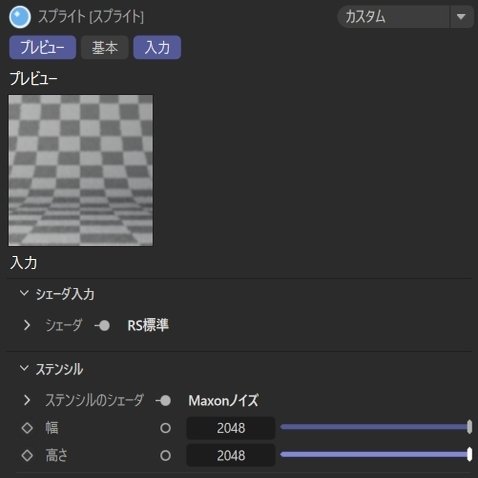Click the スプライト [スプライト] title text

coord(91,17)
